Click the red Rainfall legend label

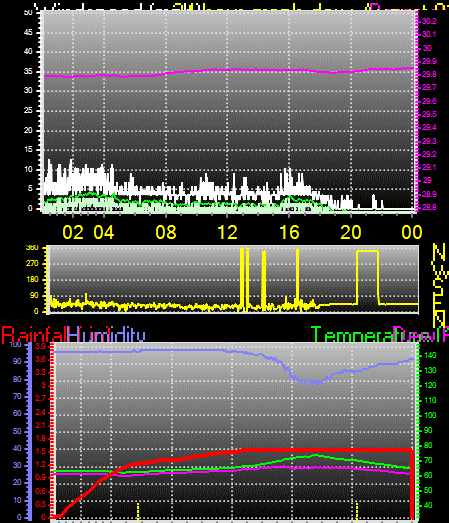[x=34, y=335]
